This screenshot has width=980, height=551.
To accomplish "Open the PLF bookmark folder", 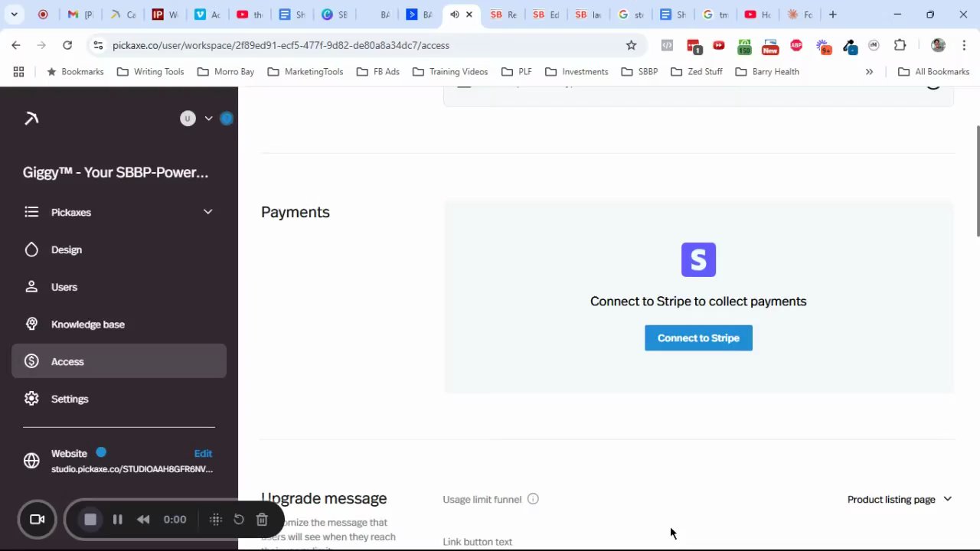I will coord(516,71).
